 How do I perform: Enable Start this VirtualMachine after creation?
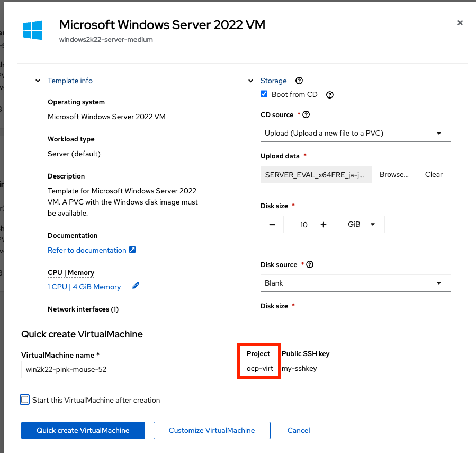(25, 400)
